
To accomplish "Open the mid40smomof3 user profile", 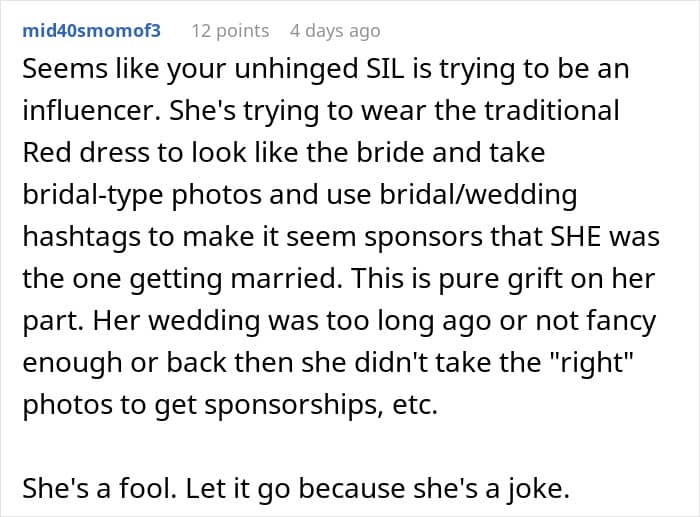I will click(90, 31).
